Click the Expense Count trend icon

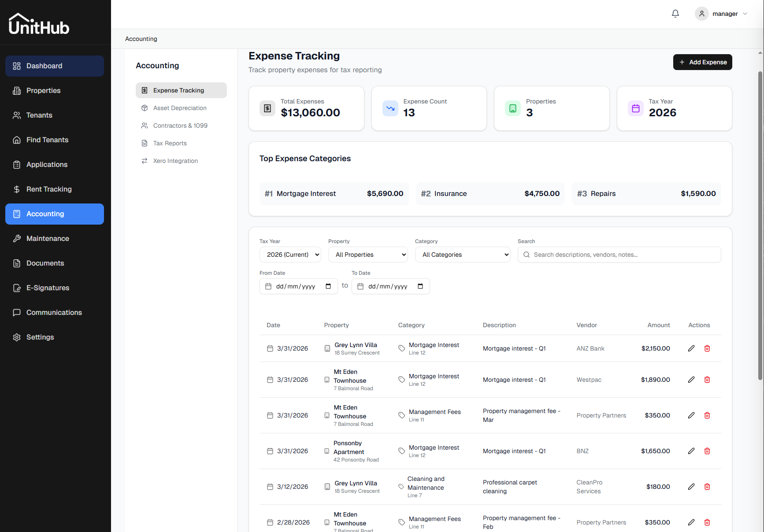390,108
